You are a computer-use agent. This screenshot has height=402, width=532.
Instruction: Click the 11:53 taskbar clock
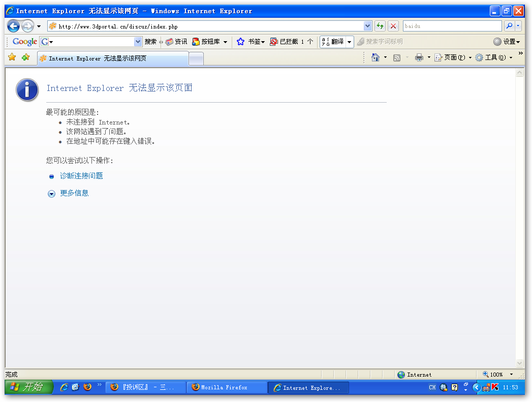tap(510, 387)
